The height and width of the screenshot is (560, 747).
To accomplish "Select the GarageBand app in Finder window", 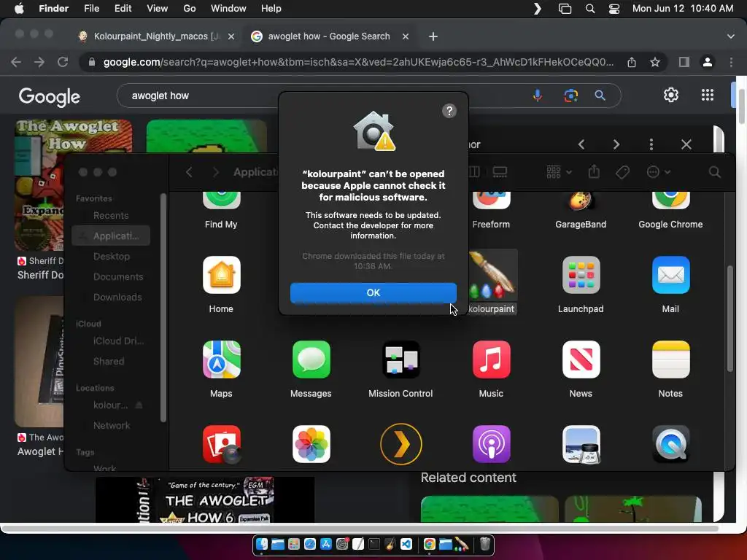I will [581, 201].
